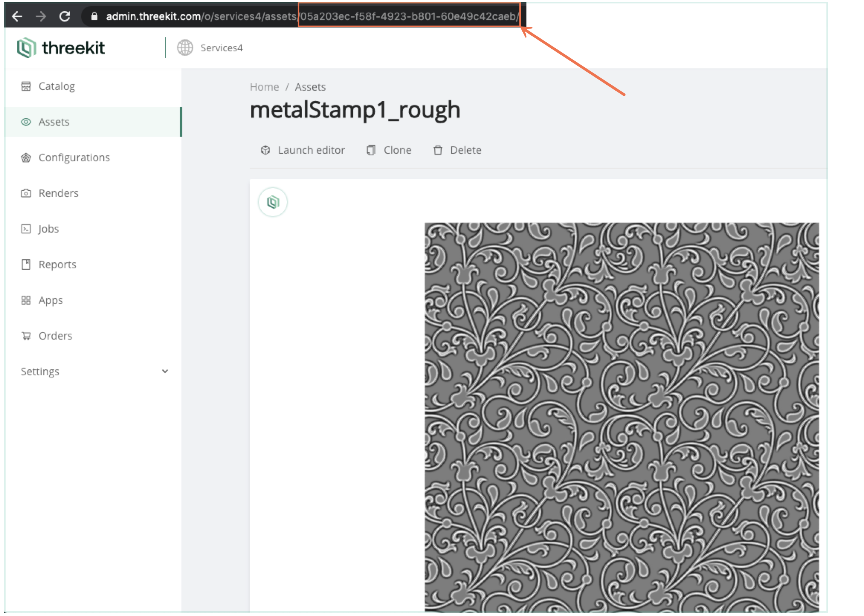Navigate back with browser back arrow

coord(17,16)
